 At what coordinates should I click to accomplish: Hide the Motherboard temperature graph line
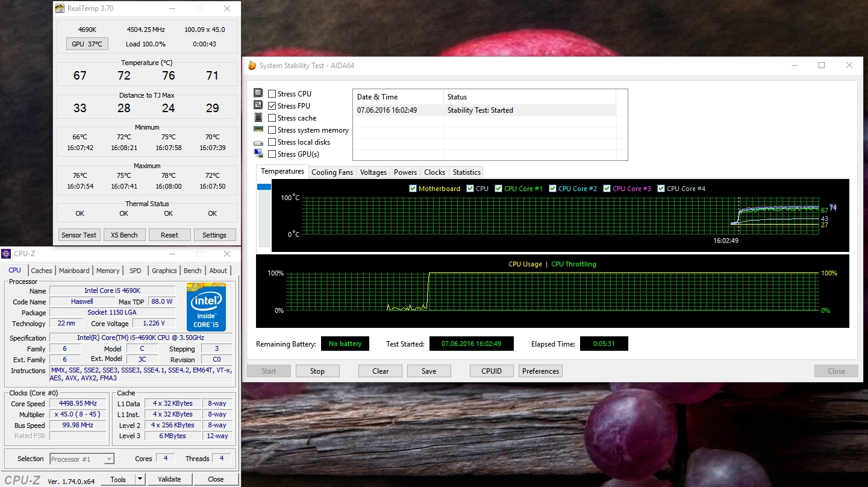[413, 189]
